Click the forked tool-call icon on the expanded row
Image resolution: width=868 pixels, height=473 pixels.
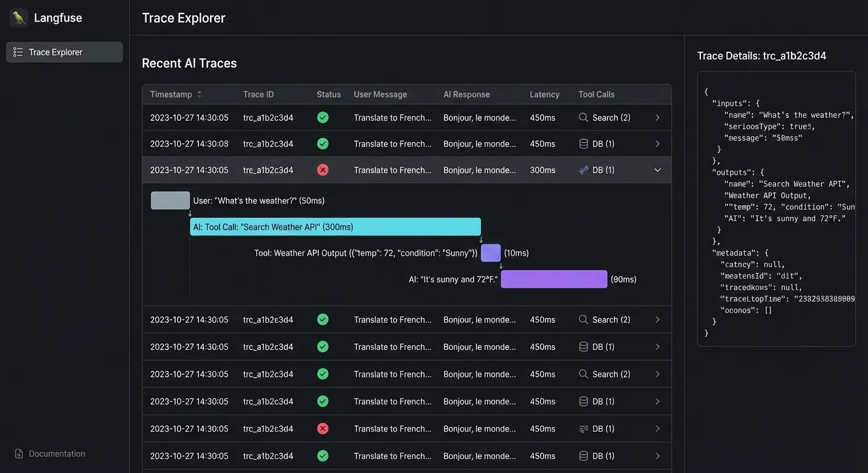[x=583, y=170]
